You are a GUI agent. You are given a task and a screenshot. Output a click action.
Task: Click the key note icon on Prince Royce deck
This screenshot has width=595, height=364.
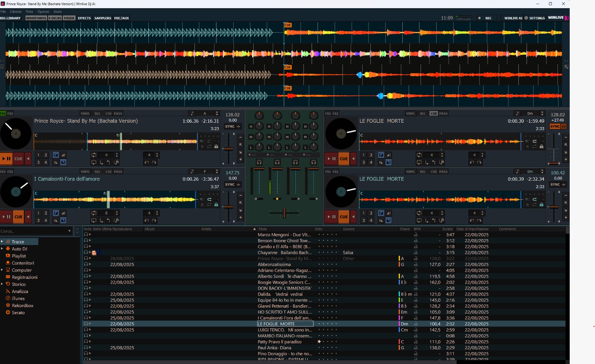(x=192, y=113)
